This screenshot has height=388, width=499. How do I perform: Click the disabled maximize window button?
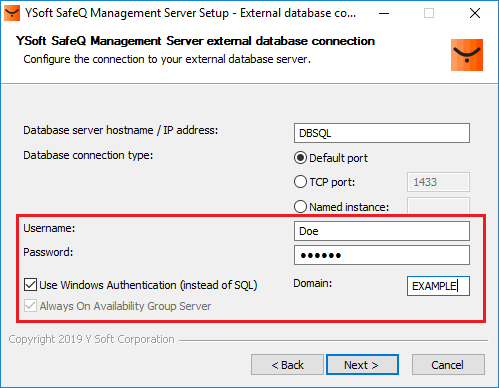coord(429,13)
